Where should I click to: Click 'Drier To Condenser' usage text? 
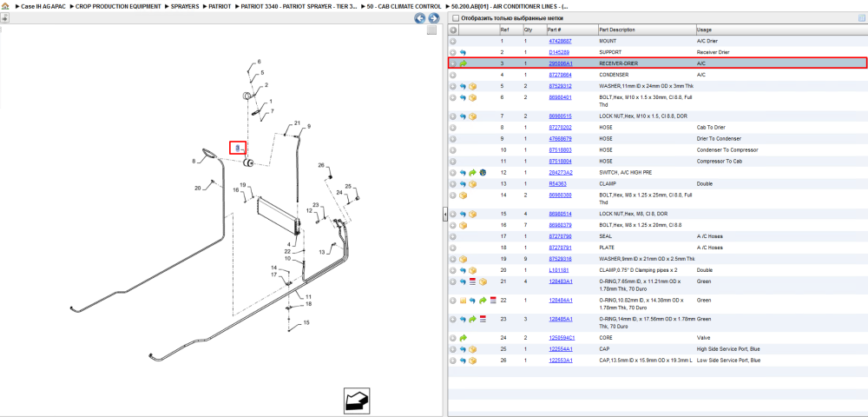coord(719,138)
